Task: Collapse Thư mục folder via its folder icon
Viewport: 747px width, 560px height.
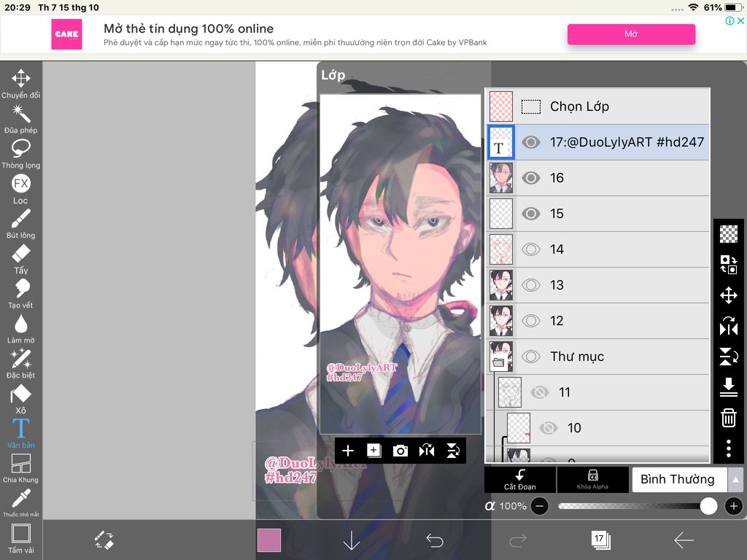Action: tap(498, 363)
